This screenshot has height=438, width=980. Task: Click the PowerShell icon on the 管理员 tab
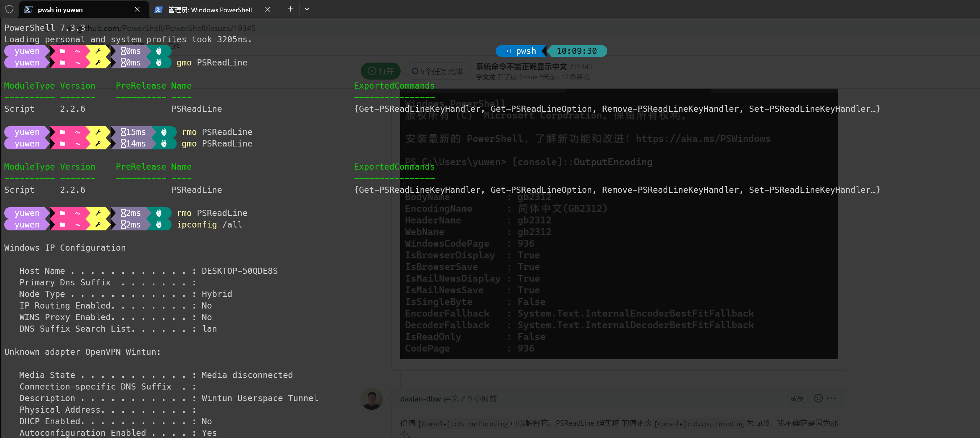click(x=158, y=10)
